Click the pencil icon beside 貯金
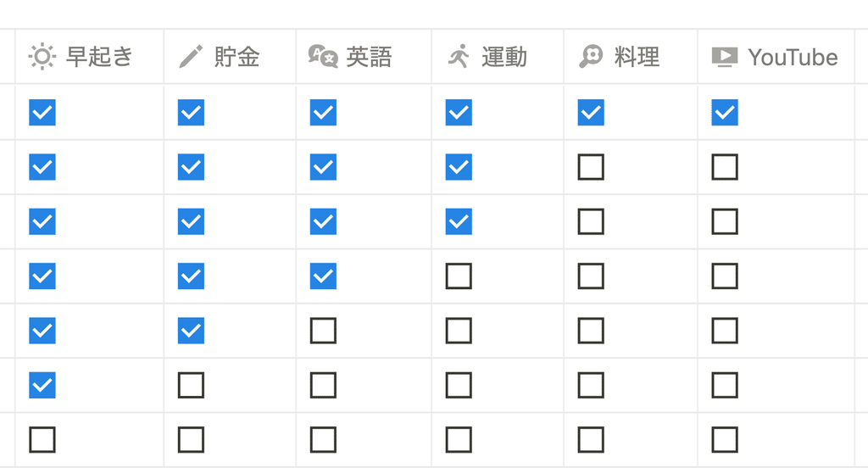This screenshot has width=868, height=468. coord(191,57)
